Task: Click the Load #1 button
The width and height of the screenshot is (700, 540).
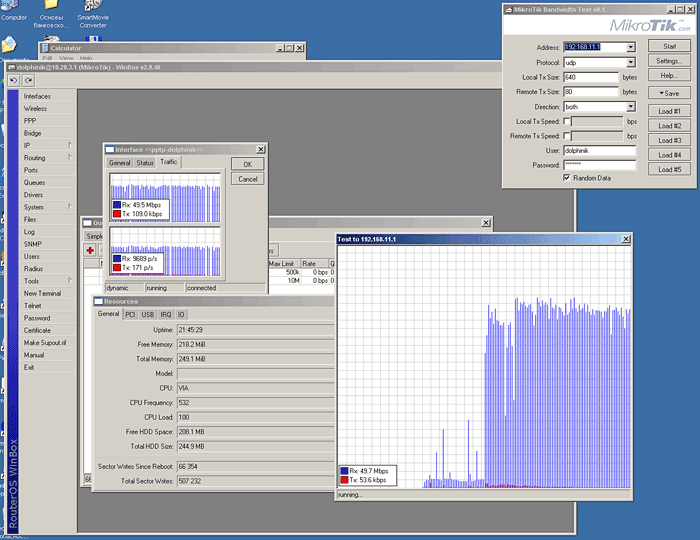Action: tap(669, 111)
